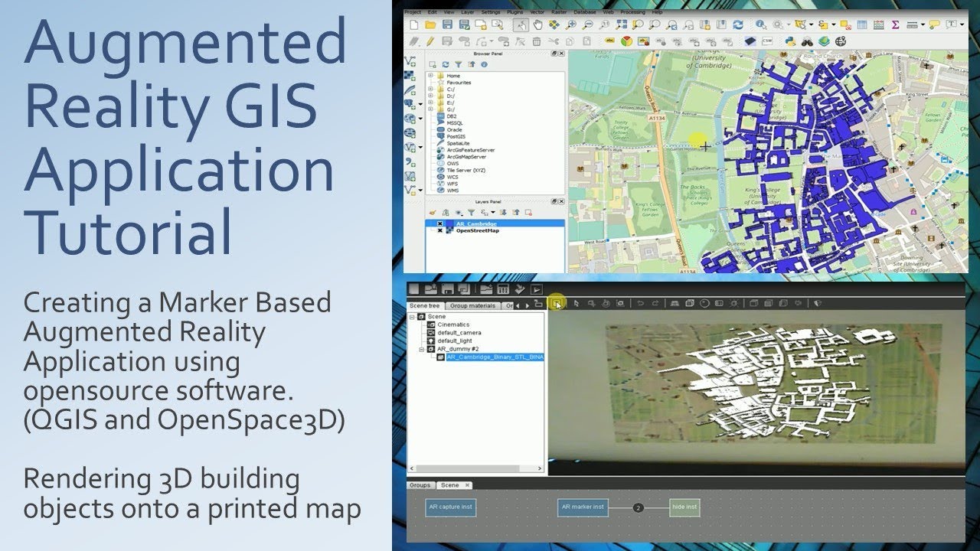This screenshot has width=980, height=551.
Task: Toggle editing pencil in QGIS toolbar
Action: 430,41
